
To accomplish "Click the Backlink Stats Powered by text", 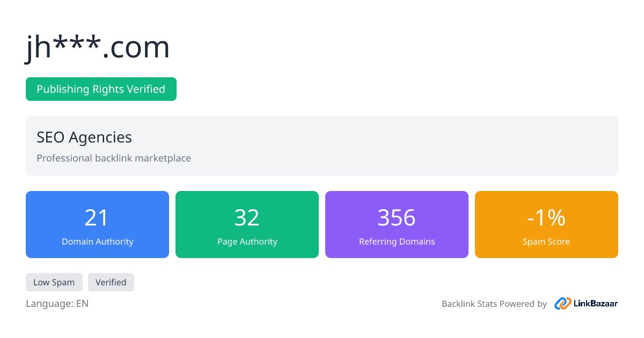I will [494, 304].
